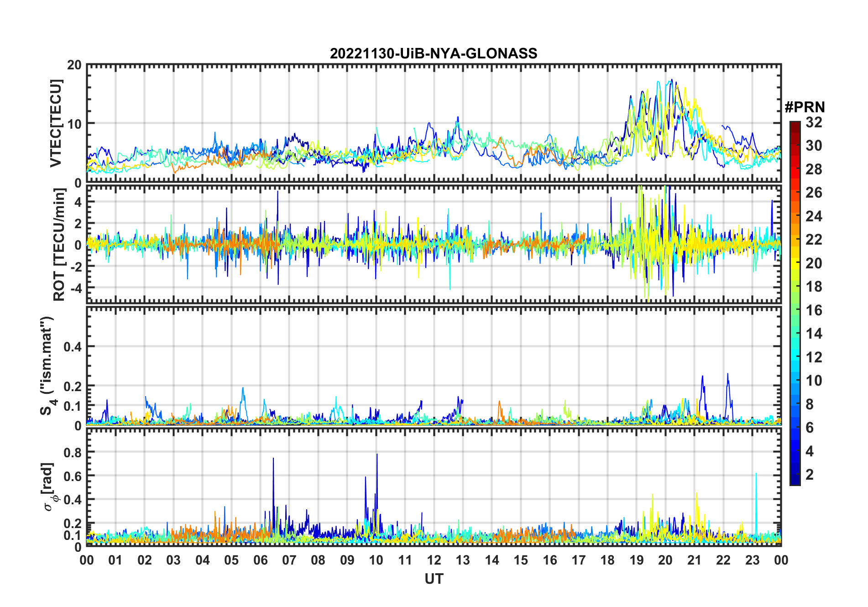The height and width of the screenshot is (607, 868).
Task: Click the colorbar tick label 10
Action: pyautogui.click(x=814, y=381)
